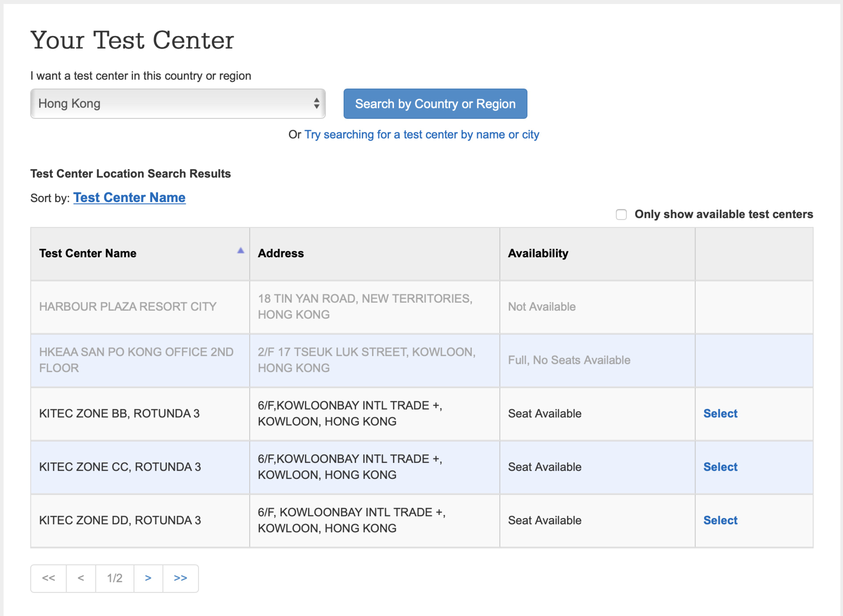This screenshot has height=616, width=843.
Task: Click the HKEAA San Po Kong Office row
Action: pos(136,360)
